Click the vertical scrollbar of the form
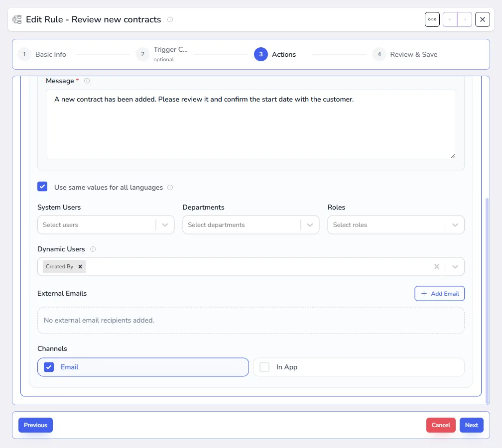502x448 pixels. [x=487, y=301]
